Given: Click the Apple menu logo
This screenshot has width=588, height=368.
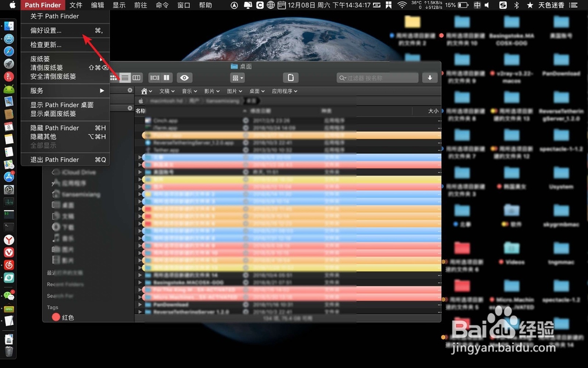Looking at the screenshot, I should coord(12,5).
